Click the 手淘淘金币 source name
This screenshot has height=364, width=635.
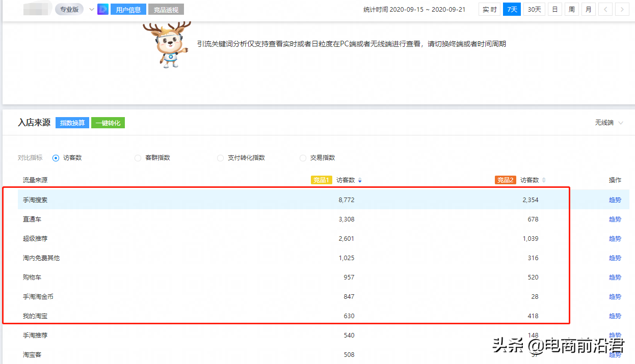(38, 297)
